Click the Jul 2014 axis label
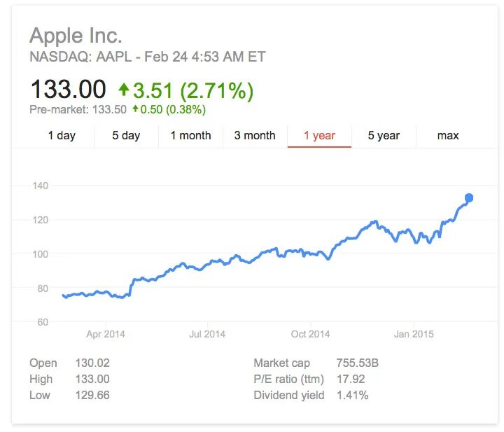 (x=207, y=334)
